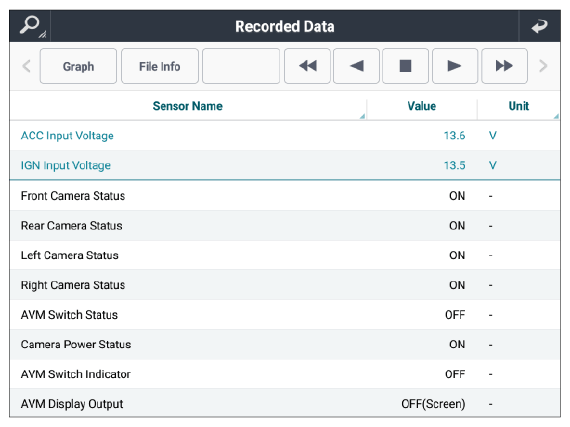Click the blank toolbar button beside File Info

241,66
